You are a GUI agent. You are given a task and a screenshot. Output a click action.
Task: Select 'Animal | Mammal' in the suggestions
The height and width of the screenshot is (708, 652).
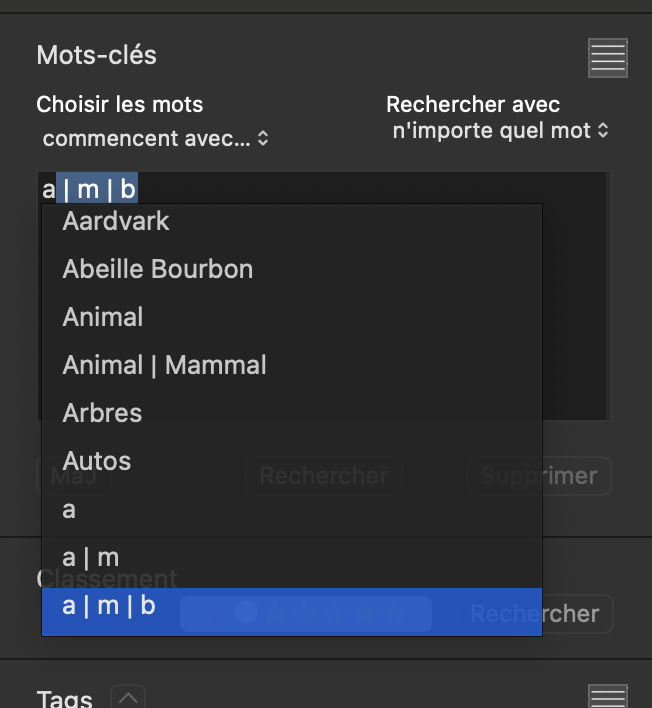(164, 365)
